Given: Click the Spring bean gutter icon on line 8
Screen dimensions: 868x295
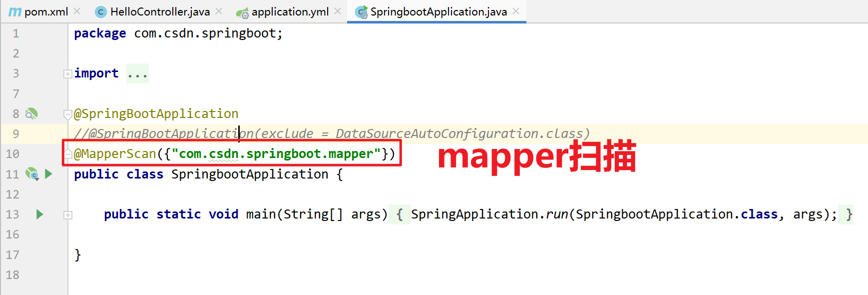Looking at the screenshot, I should click(x=31, y=114).
